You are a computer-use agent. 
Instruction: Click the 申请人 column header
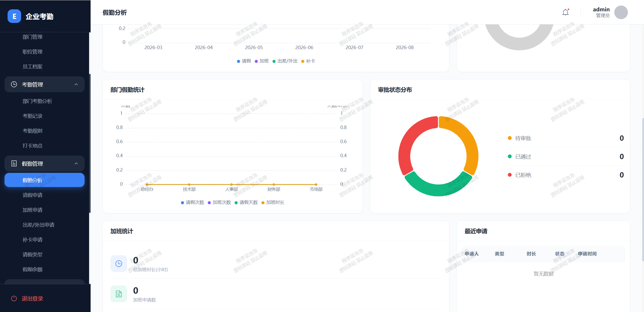point(472,254)
